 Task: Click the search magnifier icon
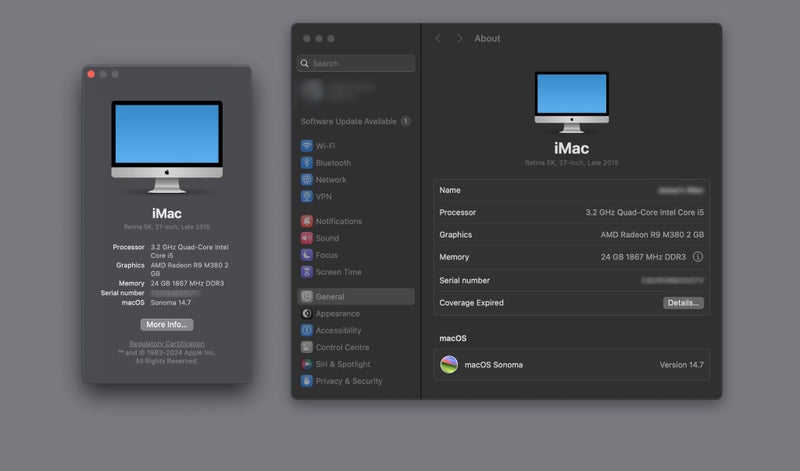click(x=305, y=63)
